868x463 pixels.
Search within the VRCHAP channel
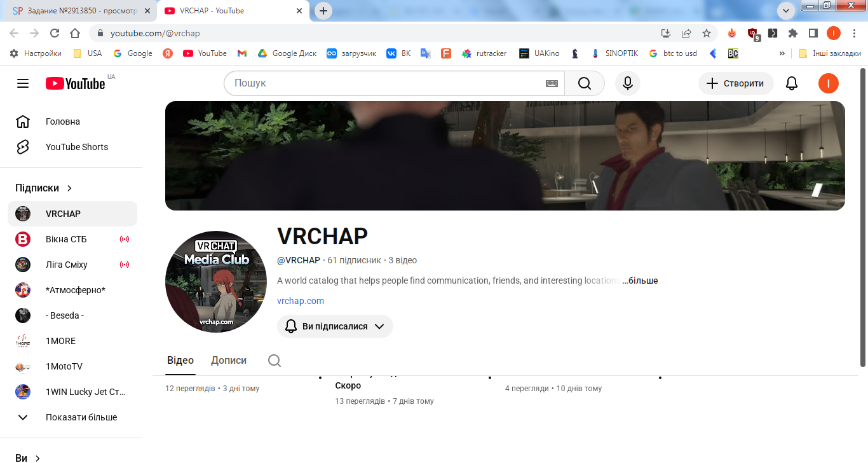pos(275,361)
